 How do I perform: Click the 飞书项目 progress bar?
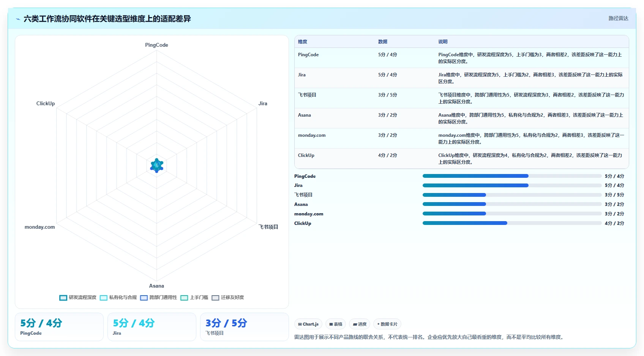512,195
